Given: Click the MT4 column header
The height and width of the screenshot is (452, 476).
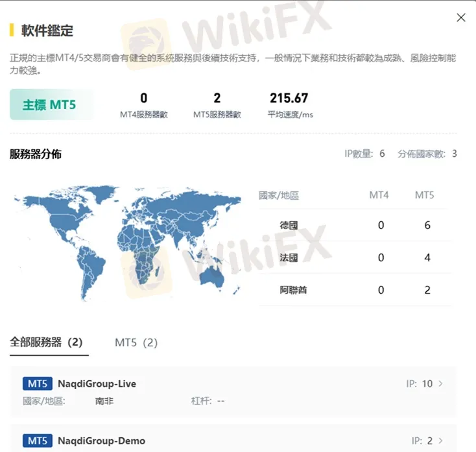Looking at the screenshot, I should [x=379, y=195].
